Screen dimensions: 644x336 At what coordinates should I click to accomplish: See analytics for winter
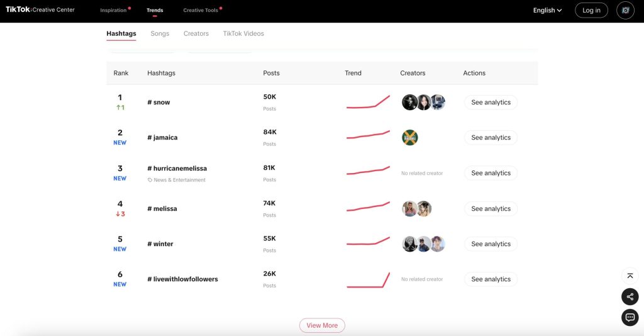[x=491, y=244]
